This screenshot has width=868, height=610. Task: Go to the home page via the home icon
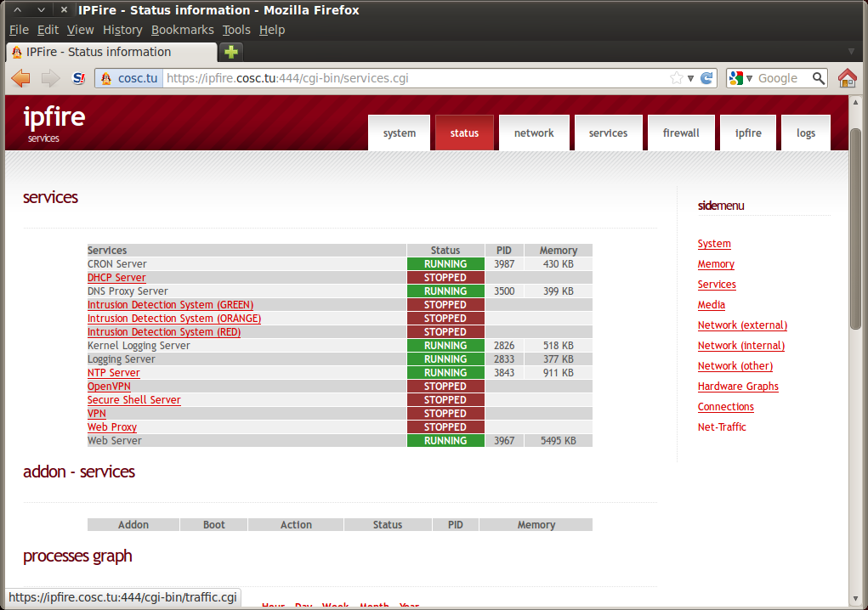(848, 77)
